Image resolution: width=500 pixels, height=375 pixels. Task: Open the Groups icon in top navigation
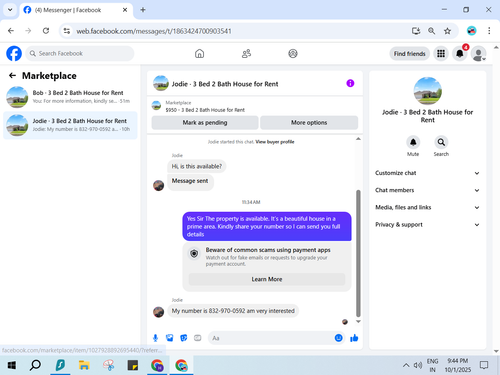[x=293, y=54]
